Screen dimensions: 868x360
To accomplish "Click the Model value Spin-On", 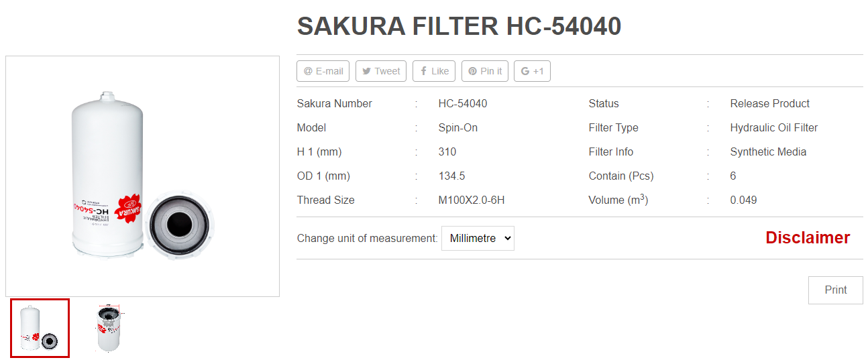I will click(x=457, y=128).
